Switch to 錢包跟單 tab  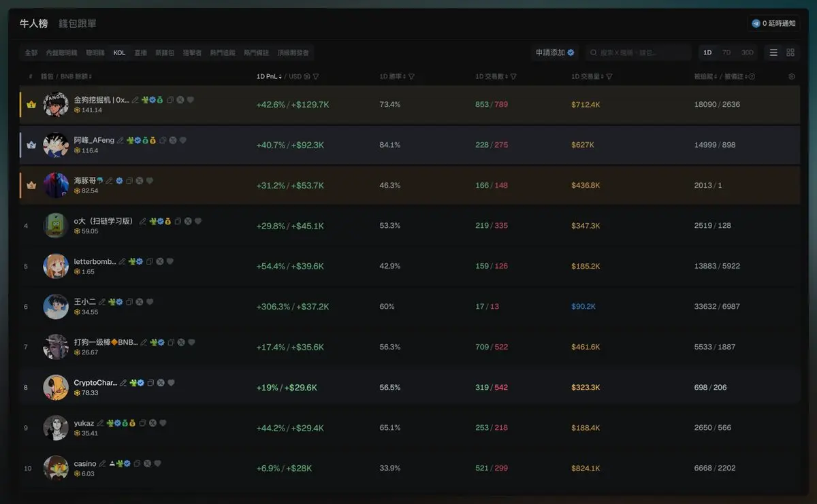pyautogui.click(x=78, y=23)
